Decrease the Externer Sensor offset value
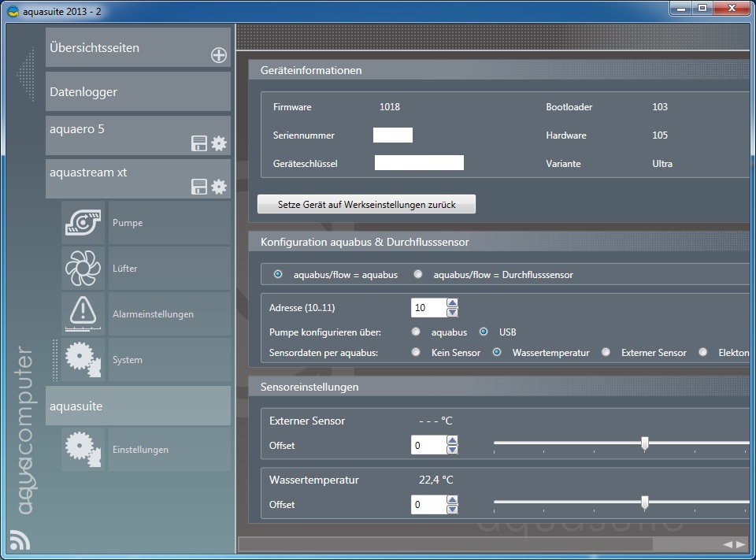The image size is (756, 560). pos(452,451)
